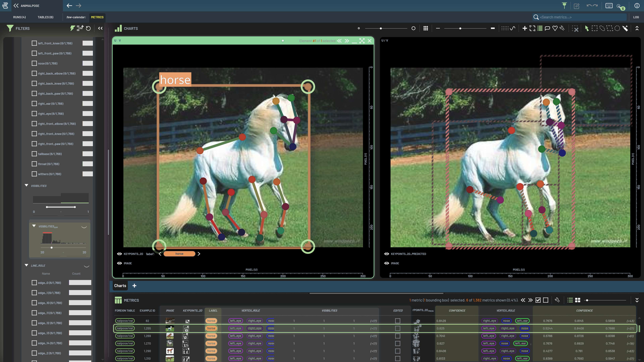Image resolution: width=644 pixels, height=362 pixels.
Task: Open the RUNS (4) tab
Action: 19,17
